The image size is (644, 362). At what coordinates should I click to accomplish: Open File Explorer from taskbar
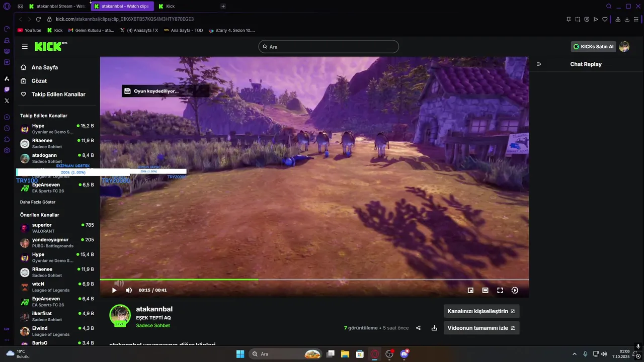[x=345, y=354]
